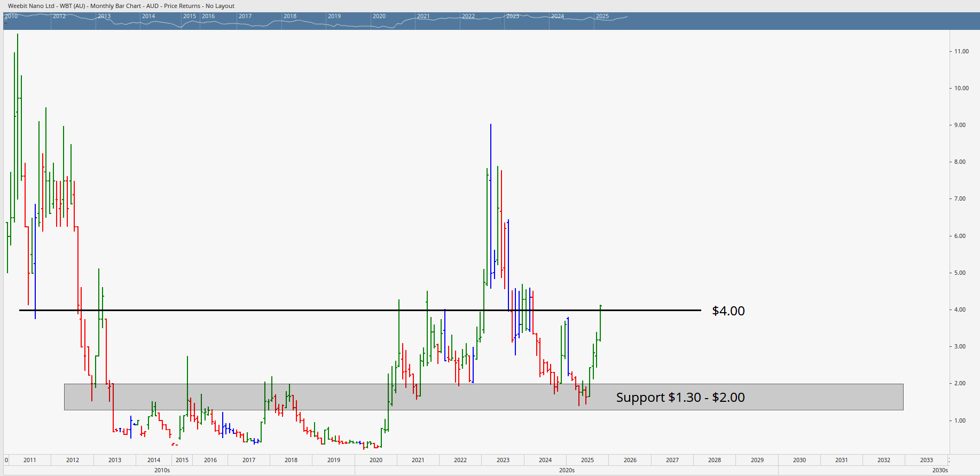
Task: Click the 7.00 price axis label
Action: pos(960,199)
